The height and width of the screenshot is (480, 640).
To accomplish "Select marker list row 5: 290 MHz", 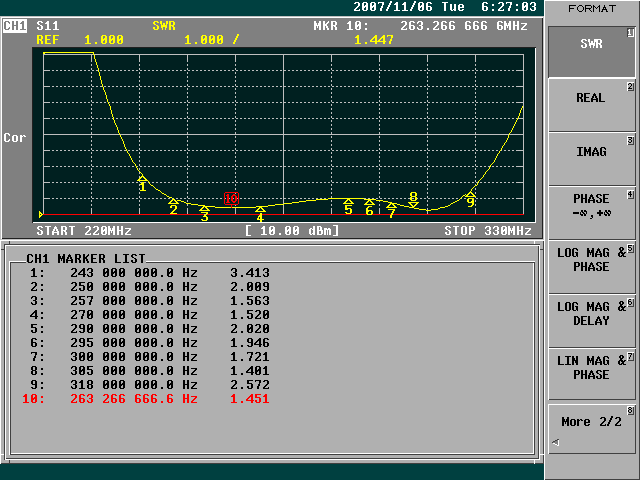I will tap(149, 329).
